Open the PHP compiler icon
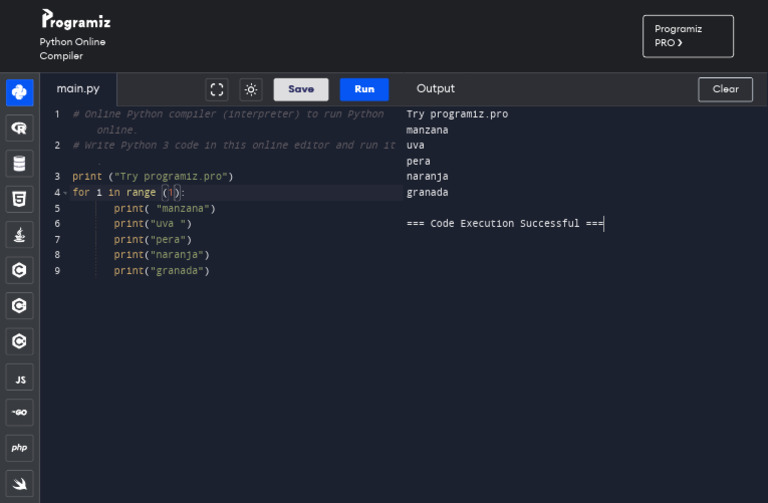The height and width of the screenshot is (503, 768). [x=20, y=448]
